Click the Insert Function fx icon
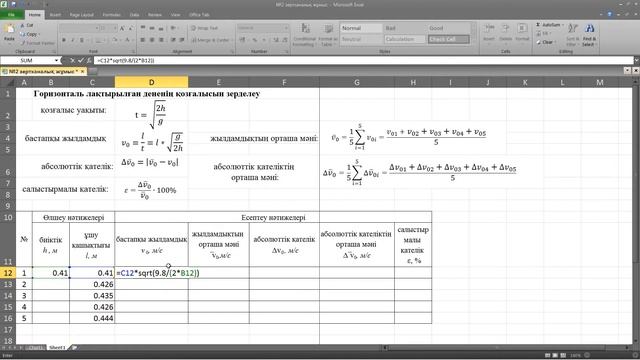This screenshot has height=360, width=640. [x=89, y=60]
